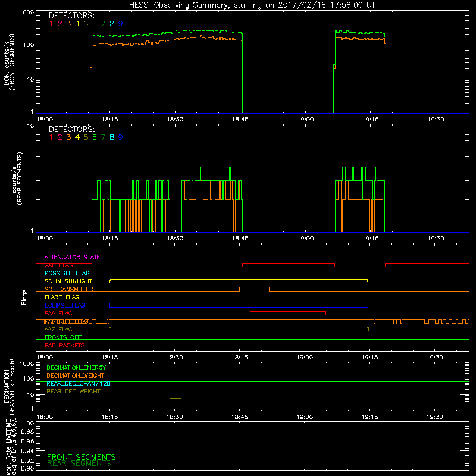Click the Flags axis title

point(24,297)
